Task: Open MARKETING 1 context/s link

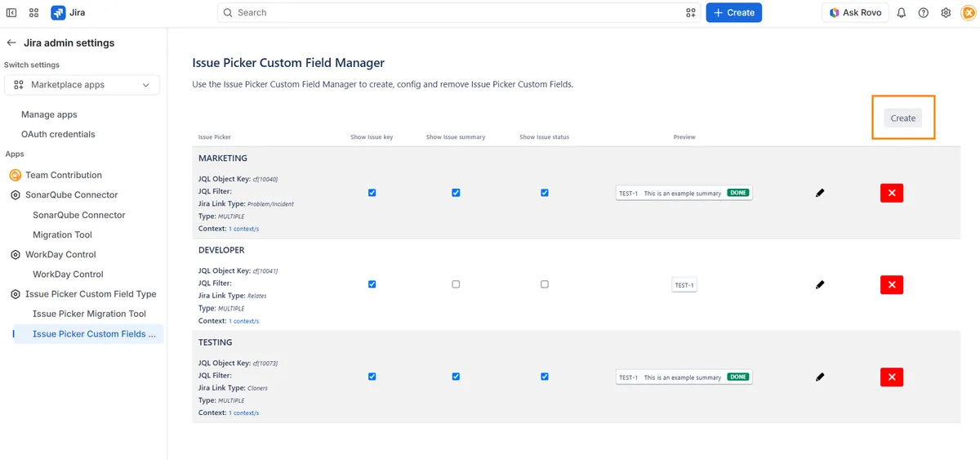Action: pos(243,229)
